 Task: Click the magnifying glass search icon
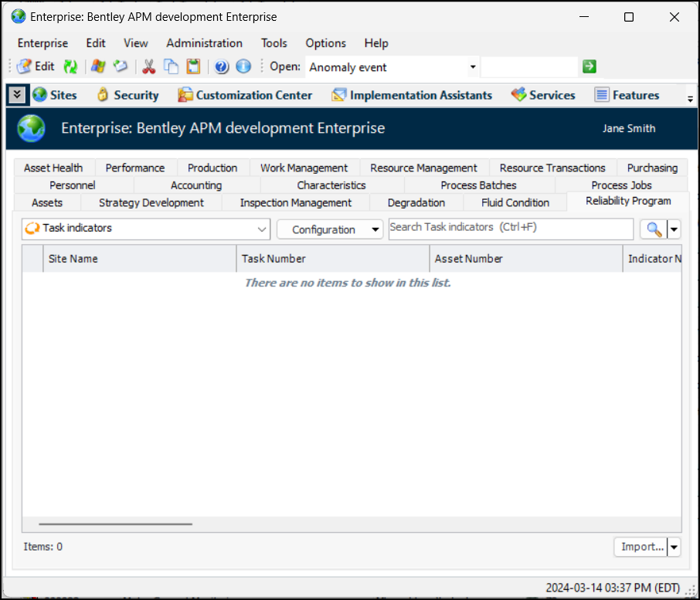(654, 229)
